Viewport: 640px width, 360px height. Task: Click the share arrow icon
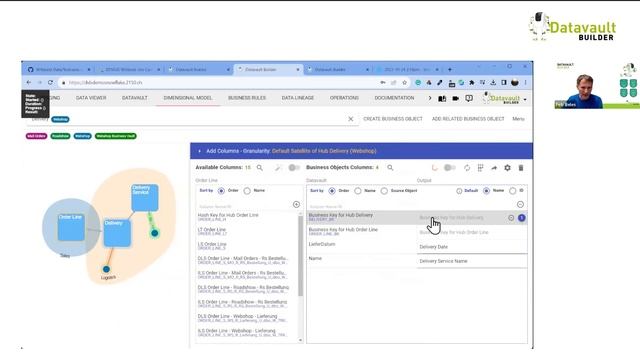[x=494, y=168]
